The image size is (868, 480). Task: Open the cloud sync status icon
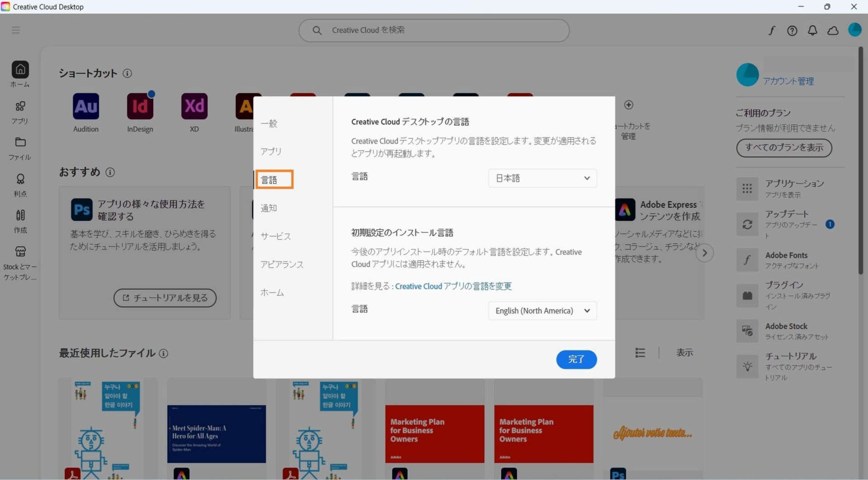(x=833, y=30)
